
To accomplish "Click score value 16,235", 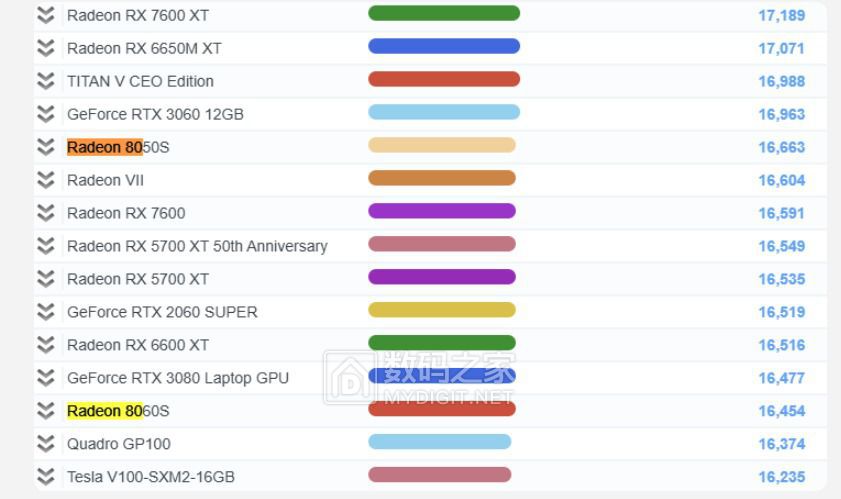I will (x=781, y=477).
